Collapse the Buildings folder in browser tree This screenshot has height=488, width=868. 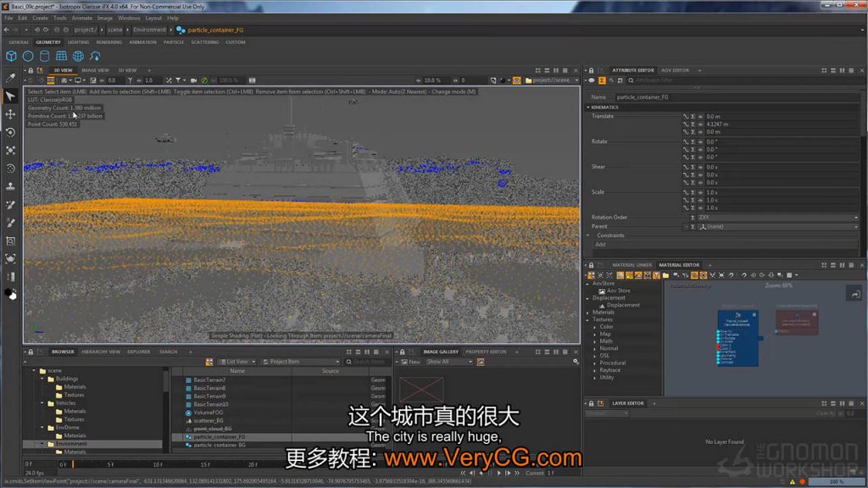42,379
